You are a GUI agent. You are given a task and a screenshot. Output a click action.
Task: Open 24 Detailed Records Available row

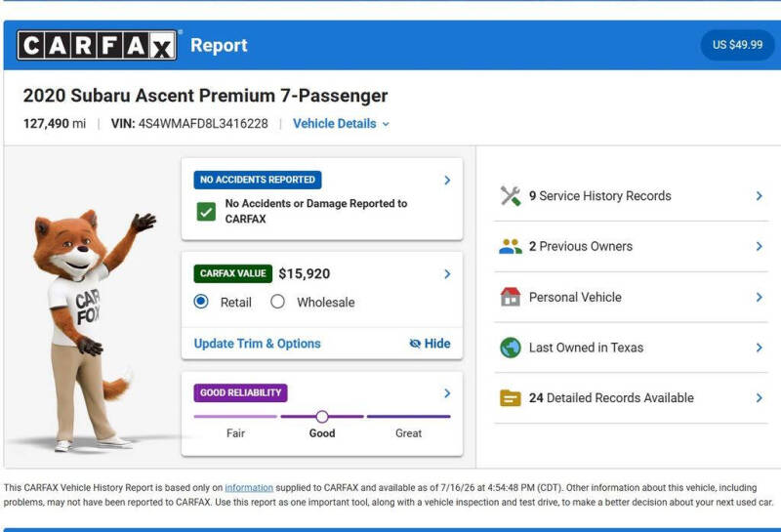[x=631, y=398]
